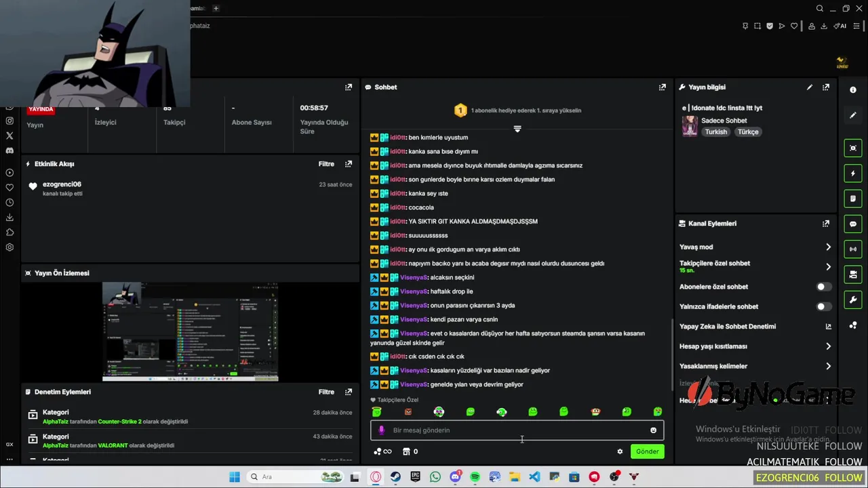
Task: Expand Takipçilere özel sohbet options
Action: coord(828,266)
